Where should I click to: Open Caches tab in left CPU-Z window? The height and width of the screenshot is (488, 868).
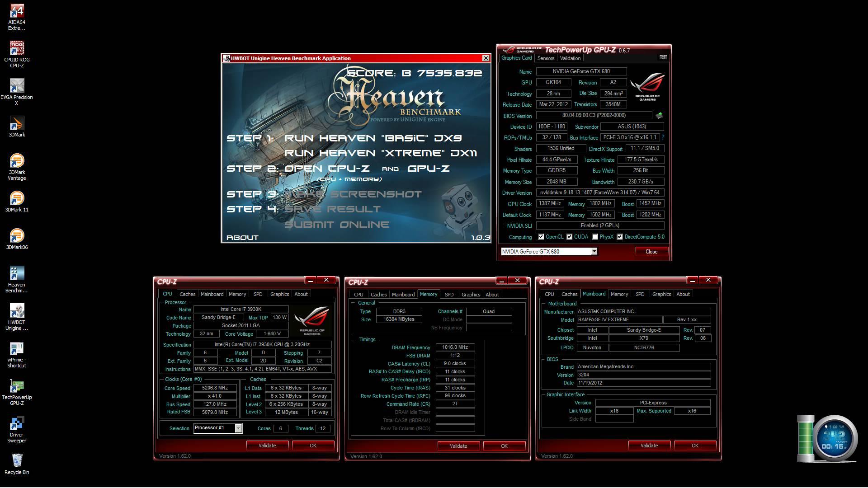coord(187,294)
